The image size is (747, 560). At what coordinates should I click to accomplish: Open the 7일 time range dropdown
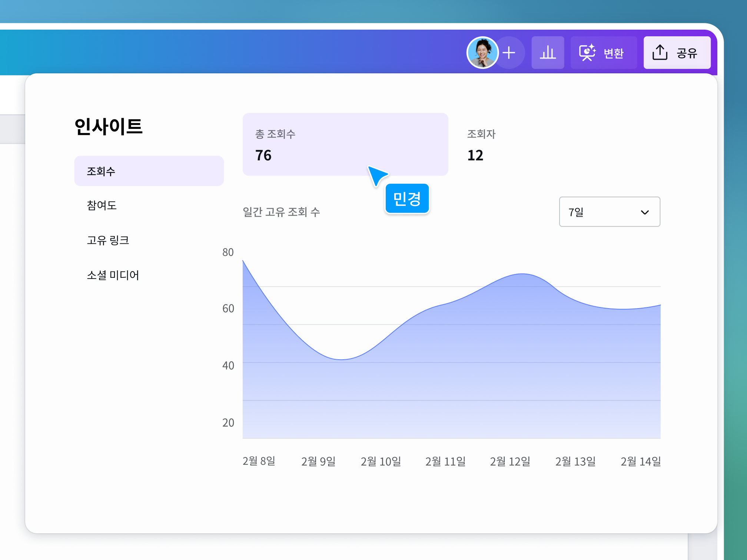pyautogui.click(x=609, y=212)
